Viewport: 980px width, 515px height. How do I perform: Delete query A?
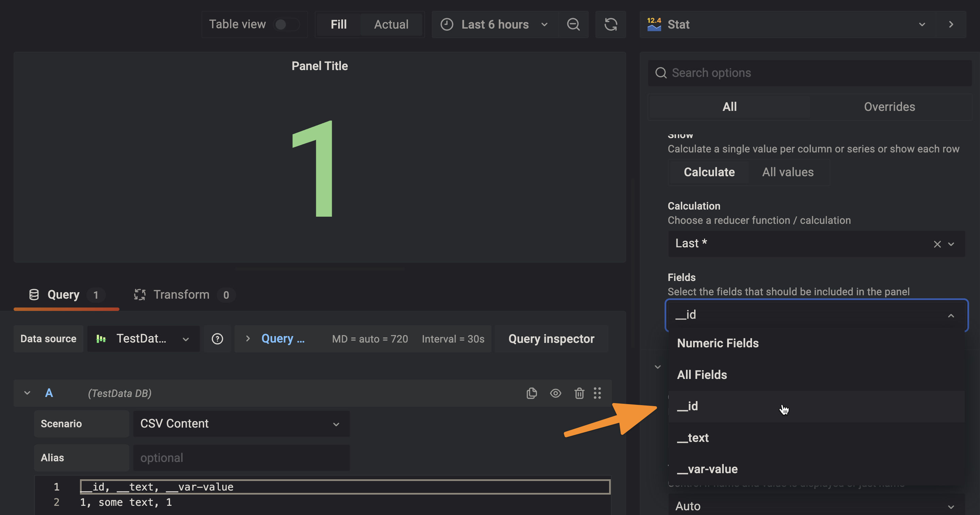[x=579, y=393]
